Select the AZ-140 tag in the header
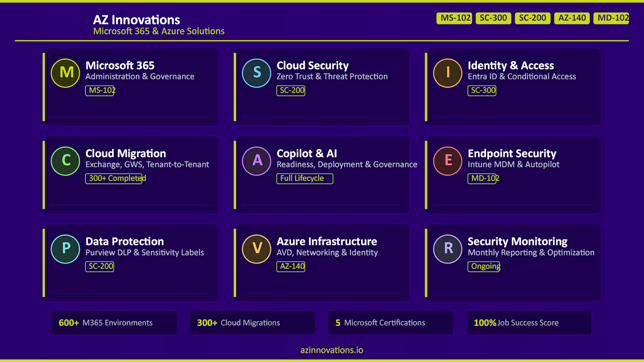This screenshot has width=644, height=362. pos(572,18)
